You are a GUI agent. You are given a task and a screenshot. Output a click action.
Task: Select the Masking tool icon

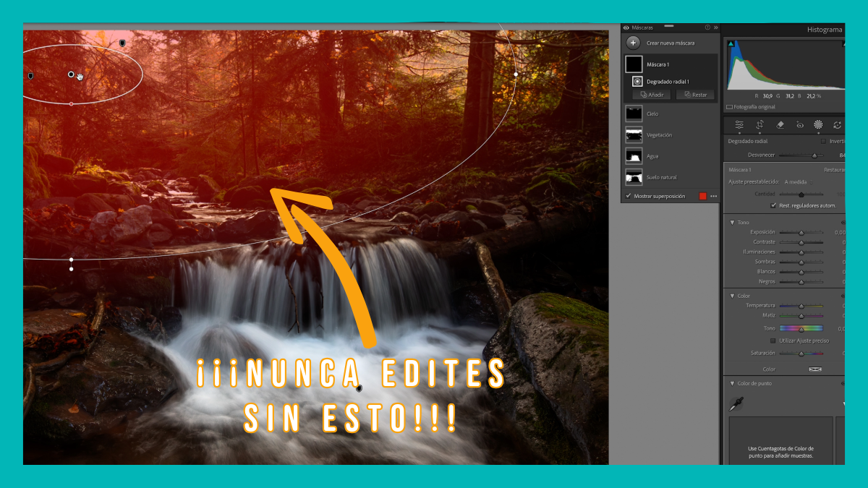pyautogui.click(x=818, y=124)
